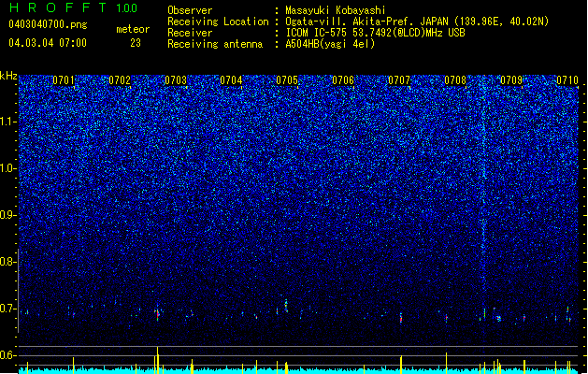Click the 0705 time marker

pos(287,80)
